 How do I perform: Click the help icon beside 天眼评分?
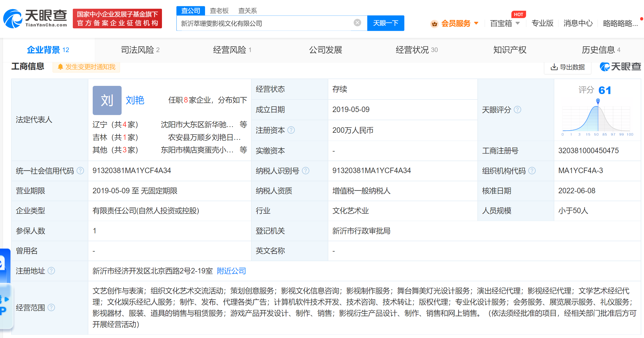518,110
